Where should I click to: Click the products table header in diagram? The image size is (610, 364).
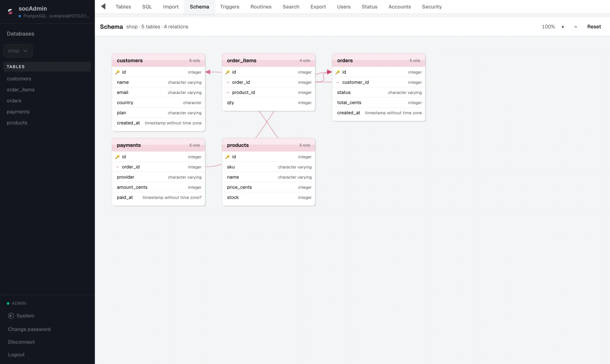[268, 145]
